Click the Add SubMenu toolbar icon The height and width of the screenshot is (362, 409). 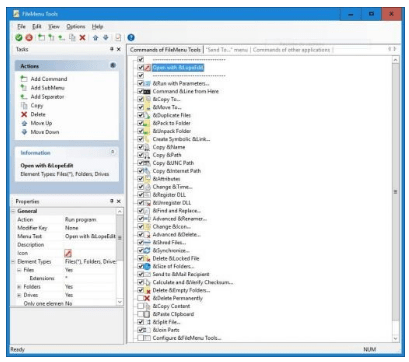pyautogui.click(x=51, y=37)
